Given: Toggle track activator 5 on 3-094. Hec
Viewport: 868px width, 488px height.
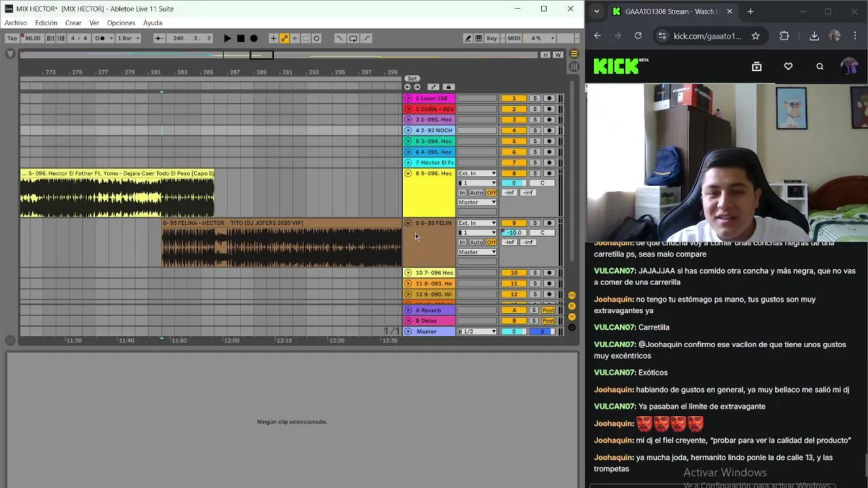Looking at the screenshot, I should [514, 142].
